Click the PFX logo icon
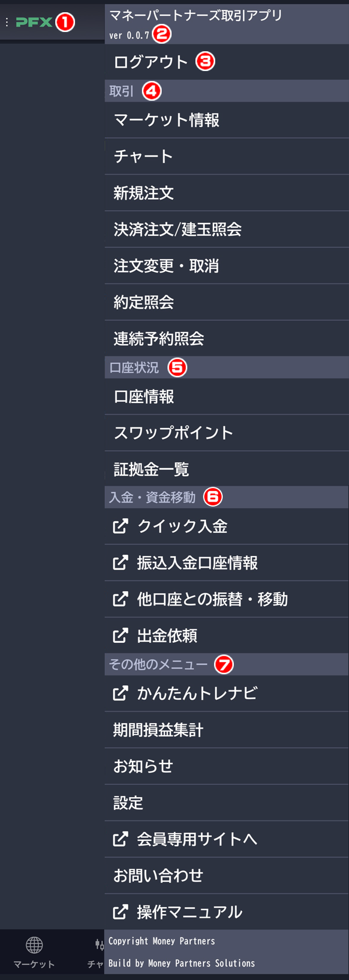 click(x=34, y=22)
